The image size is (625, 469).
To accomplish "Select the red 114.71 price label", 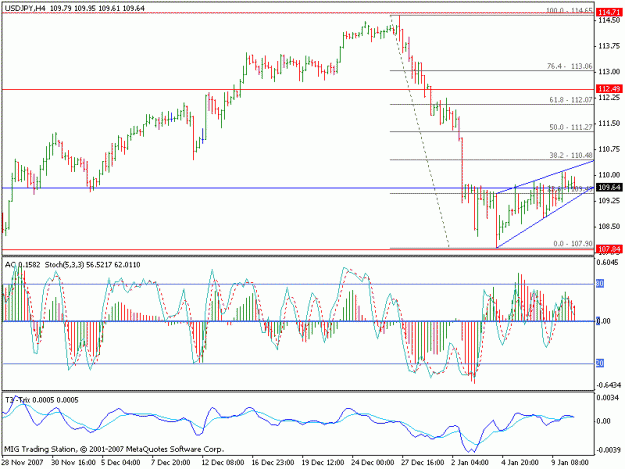I will pyautogui.click(x=609, y=13).
